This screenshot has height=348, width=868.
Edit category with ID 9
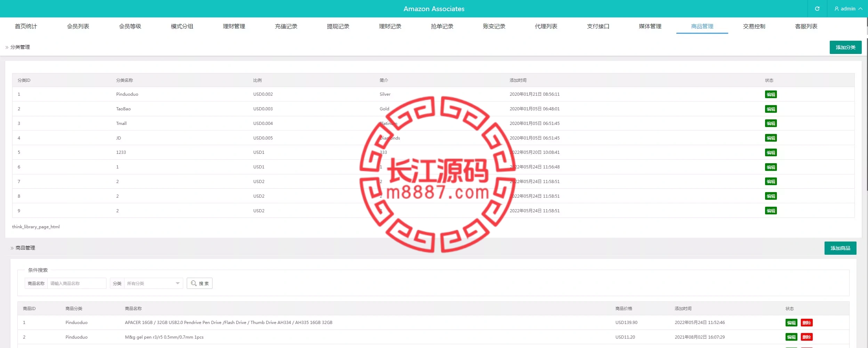point(771,211)
